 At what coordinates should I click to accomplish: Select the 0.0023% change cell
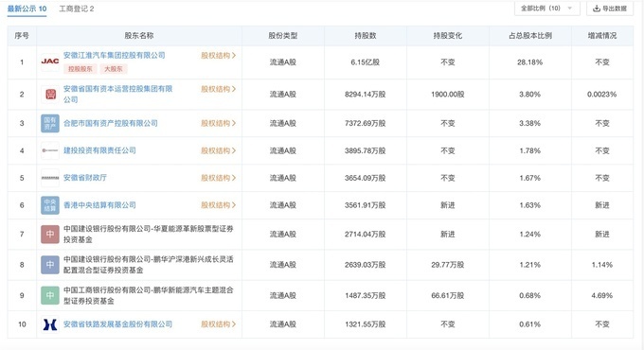[x=602, y=95]
